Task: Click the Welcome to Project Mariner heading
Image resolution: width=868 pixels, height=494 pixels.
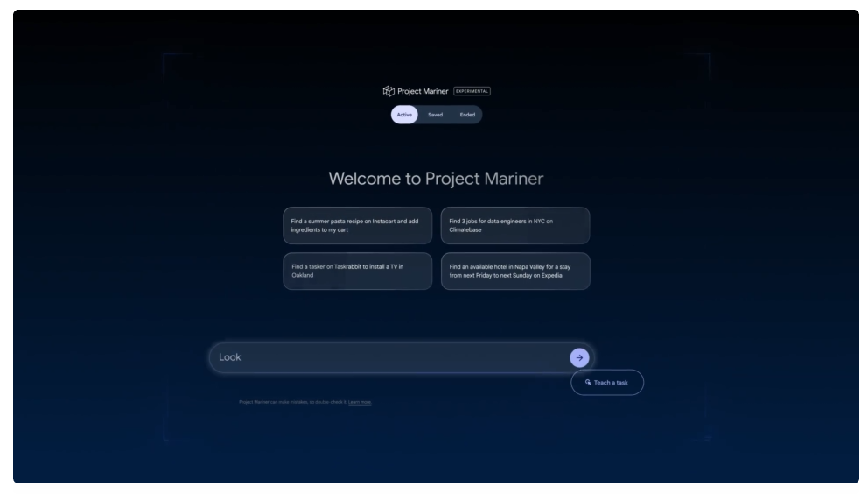Action: tap(436, 179)
